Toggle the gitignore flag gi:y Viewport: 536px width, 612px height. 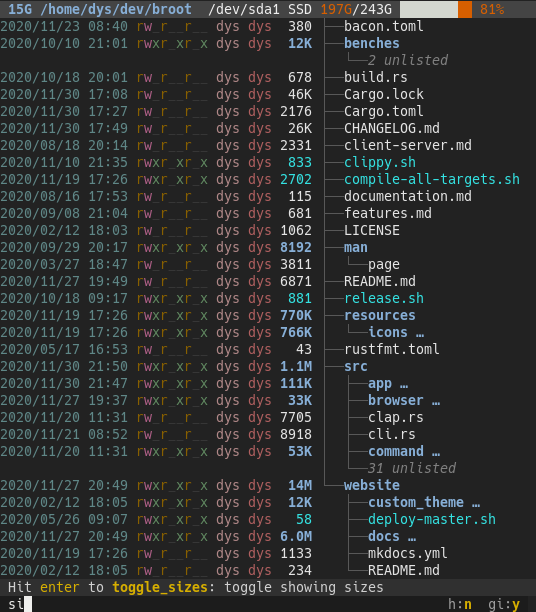[x=504, y=604]
